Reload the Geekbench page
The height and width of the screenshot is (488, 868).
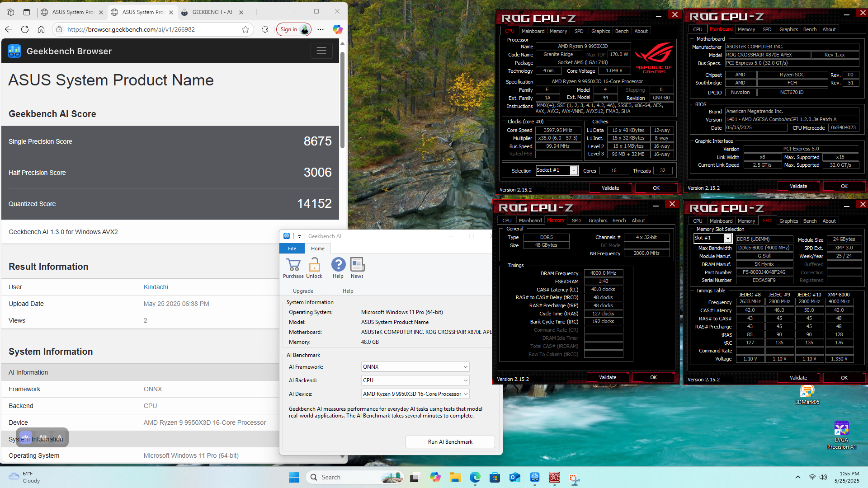click(x=25, y=29)
